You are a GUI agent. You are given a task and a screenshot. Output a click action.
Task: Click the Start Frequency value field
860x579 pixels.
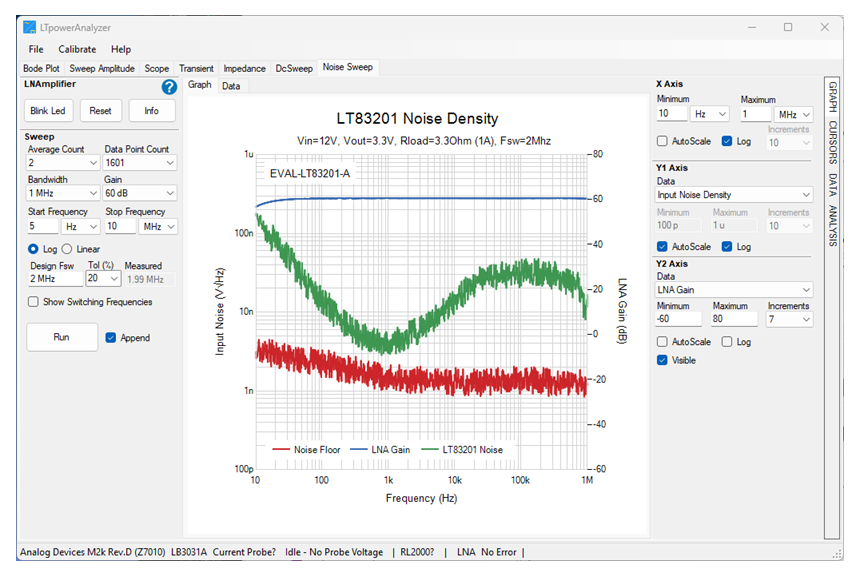[x=43, y=226]
